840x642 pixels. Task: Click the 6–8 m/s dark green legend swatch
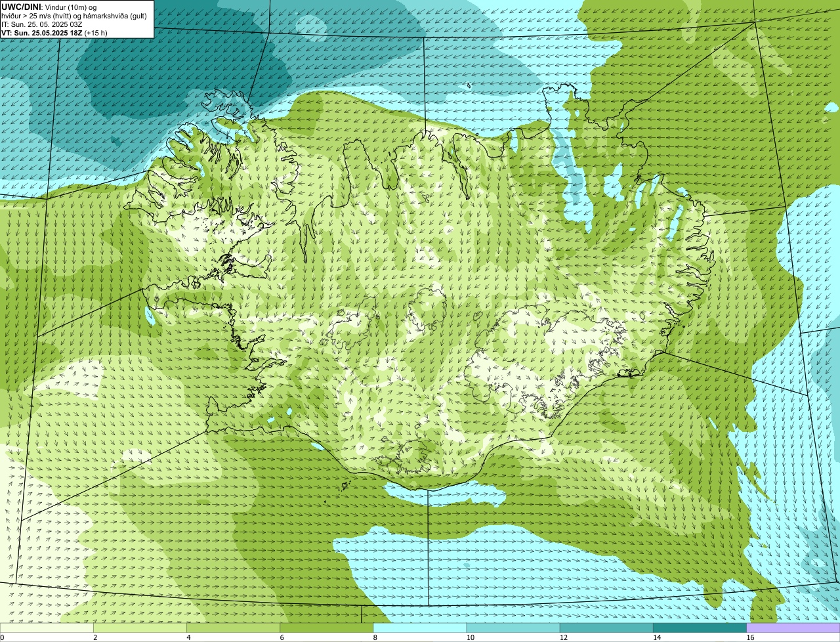[x=327, y=628]
